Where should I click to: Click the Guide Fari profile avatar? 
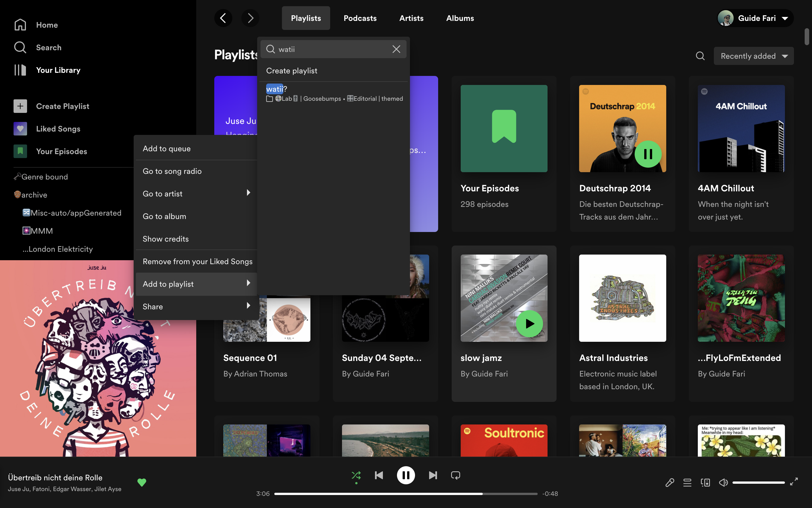point(726,18)
